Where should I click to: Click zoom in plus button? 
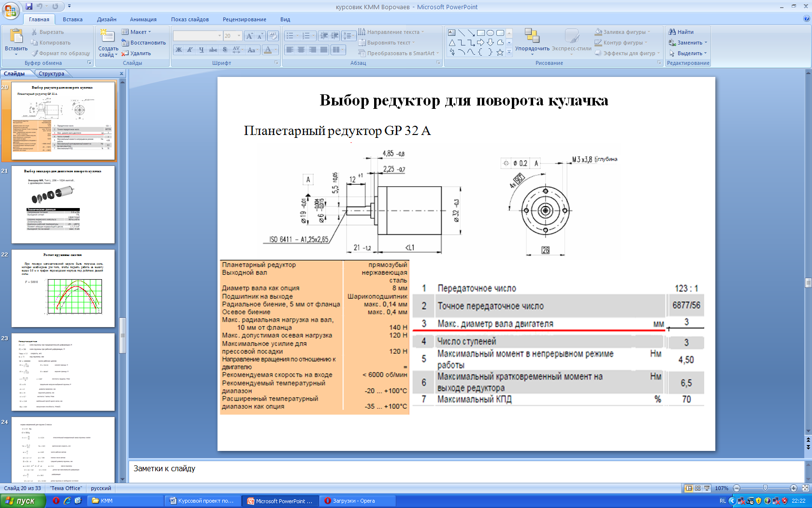coord(794,488)
